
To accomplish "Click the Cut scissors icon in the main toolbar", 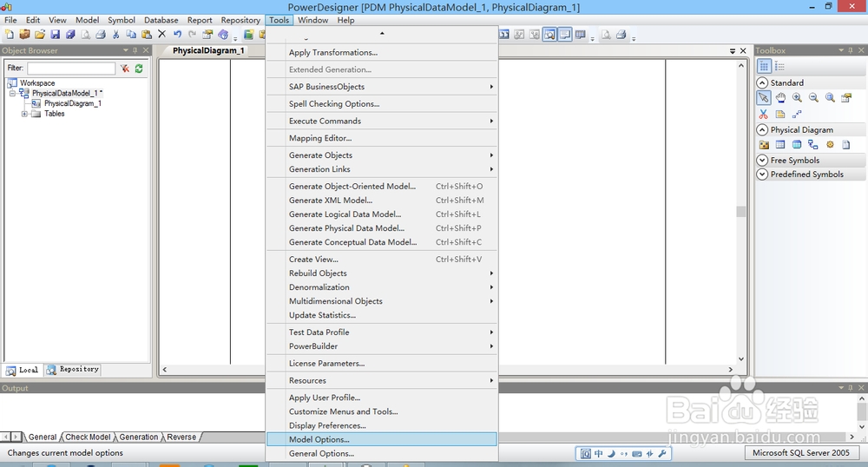I will (115, 35).
